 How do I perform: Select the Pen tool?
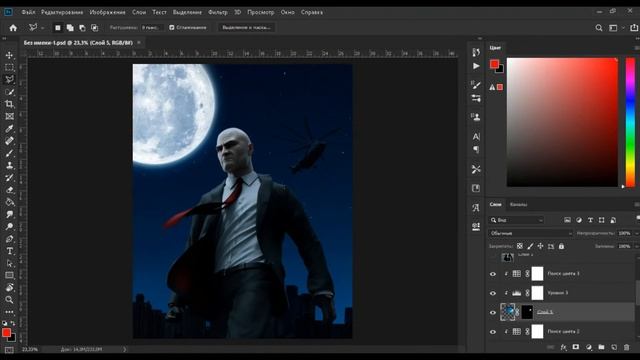tap(9, 239)
